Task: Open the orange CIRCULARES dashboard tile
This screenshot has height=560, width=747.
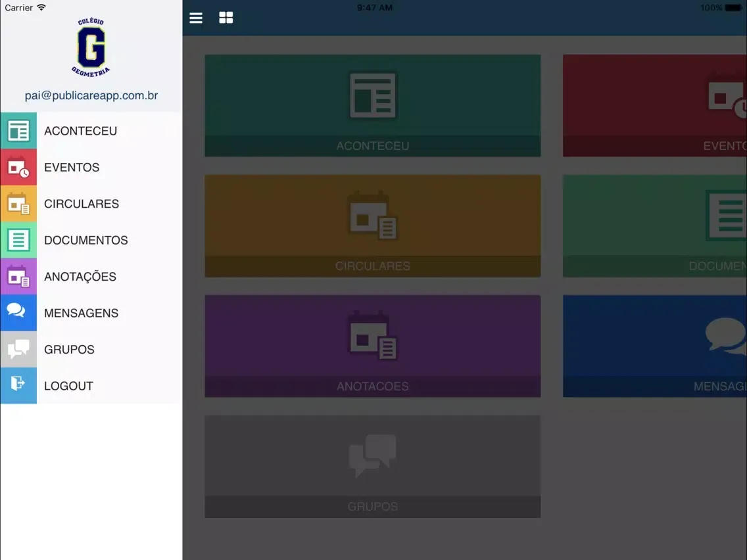Action: (x=373, y=226)
